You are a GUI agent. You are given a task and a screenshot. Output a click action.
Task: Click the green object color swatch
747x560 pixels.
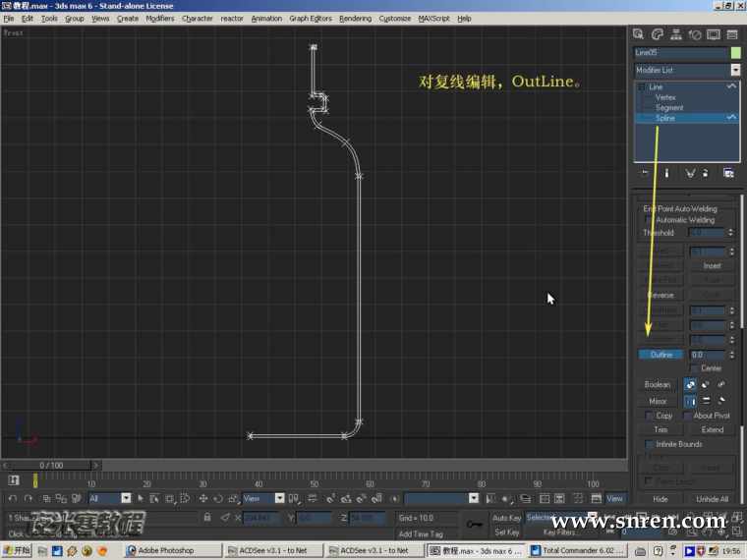pyautogui.click(x=735, y=52)
